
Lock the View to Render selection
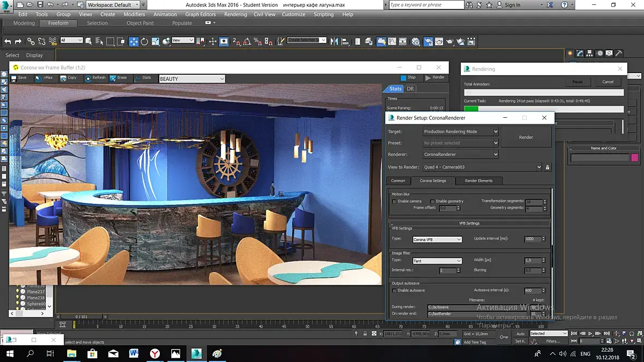[547, 167]
